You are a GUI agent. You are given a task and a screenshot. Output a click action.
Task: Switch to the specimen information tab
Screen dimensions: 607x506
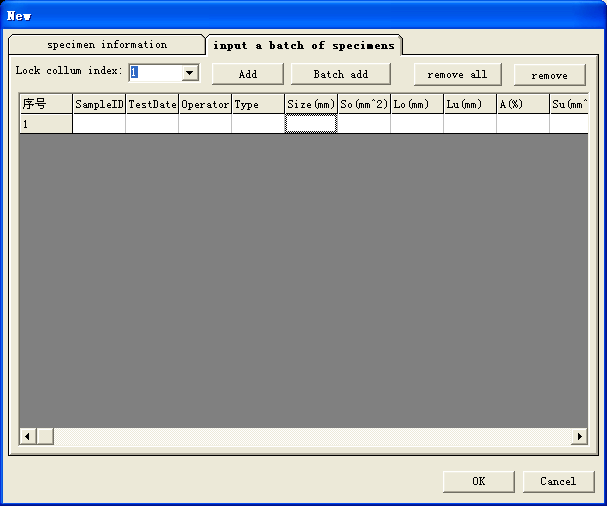[x=107, y=45]
